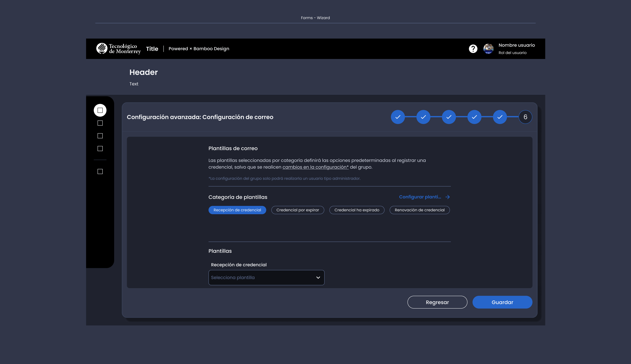
Task: Select the second sidebar square icon
Action: click(x=100, y=123)
